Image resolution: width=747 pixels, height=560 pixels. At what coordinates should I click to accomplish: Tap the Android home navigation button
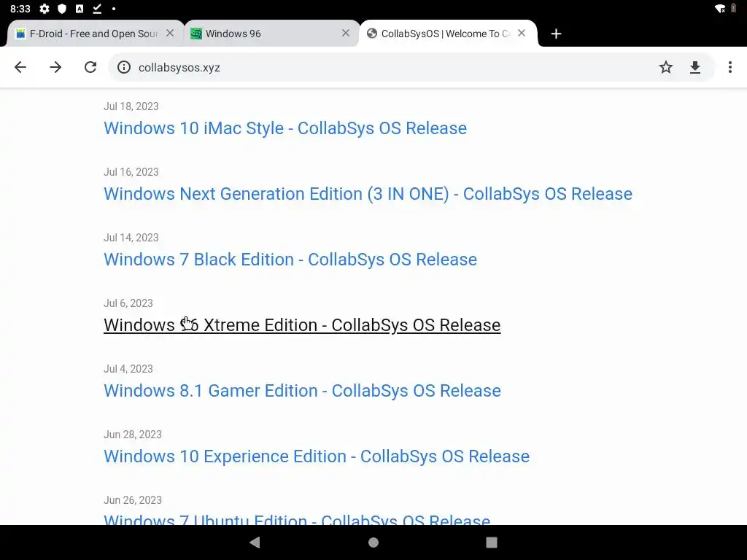(x=373, y=542)
